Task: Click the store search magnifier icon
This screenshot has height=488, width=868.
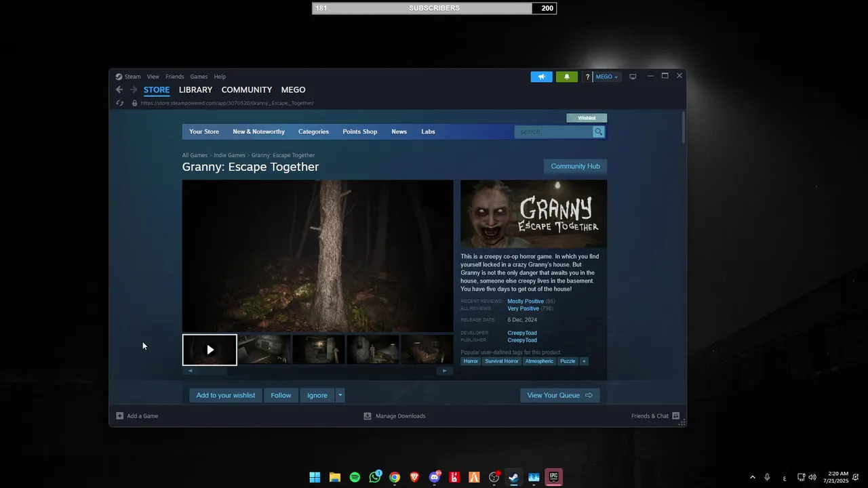Action: click(598, 131)
